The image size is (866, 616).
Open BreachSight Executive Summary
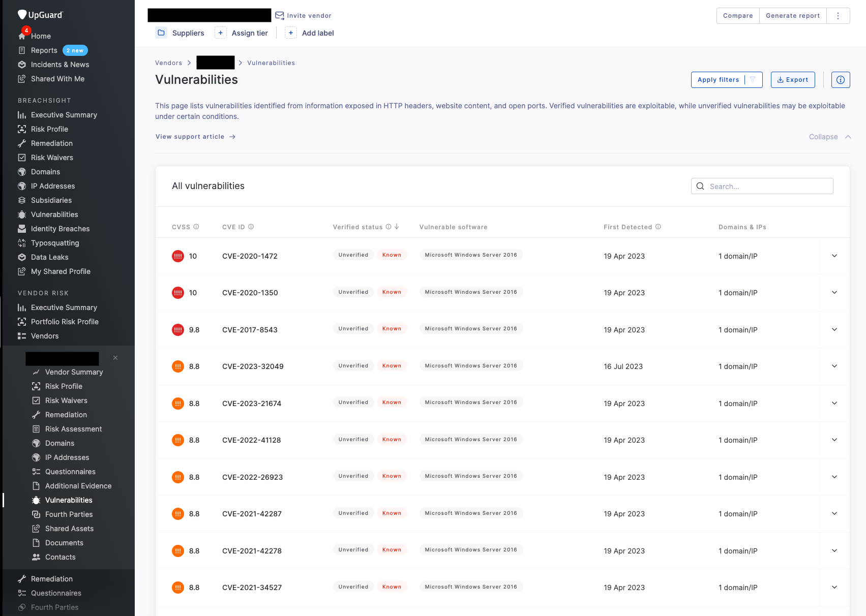(x=64, y=115)
